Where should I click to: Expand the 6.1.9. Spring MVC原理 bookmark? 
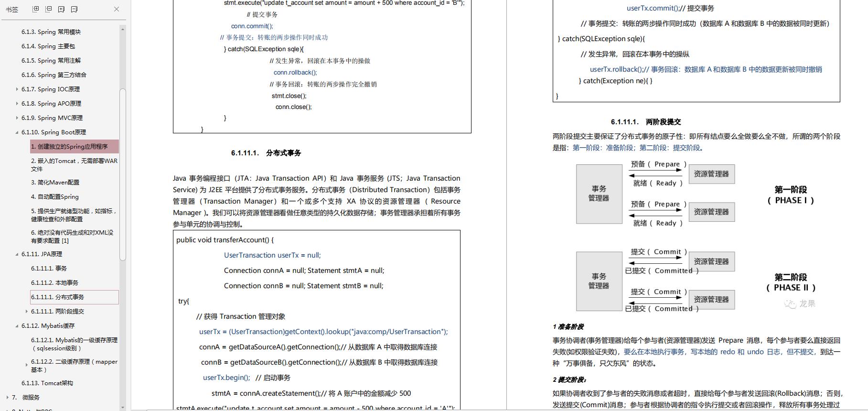[x=17, y=118]
